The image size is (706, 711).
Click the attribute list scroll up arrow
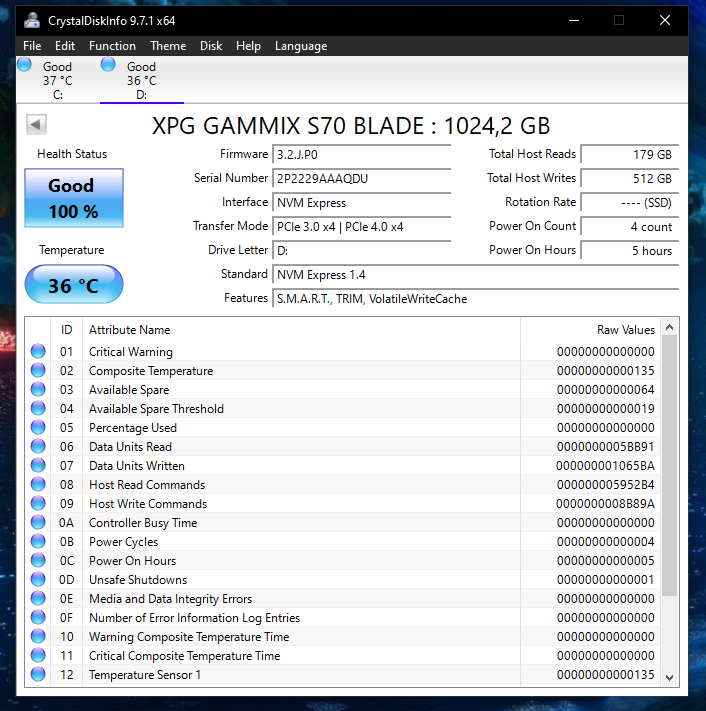[x=669, y=327]
